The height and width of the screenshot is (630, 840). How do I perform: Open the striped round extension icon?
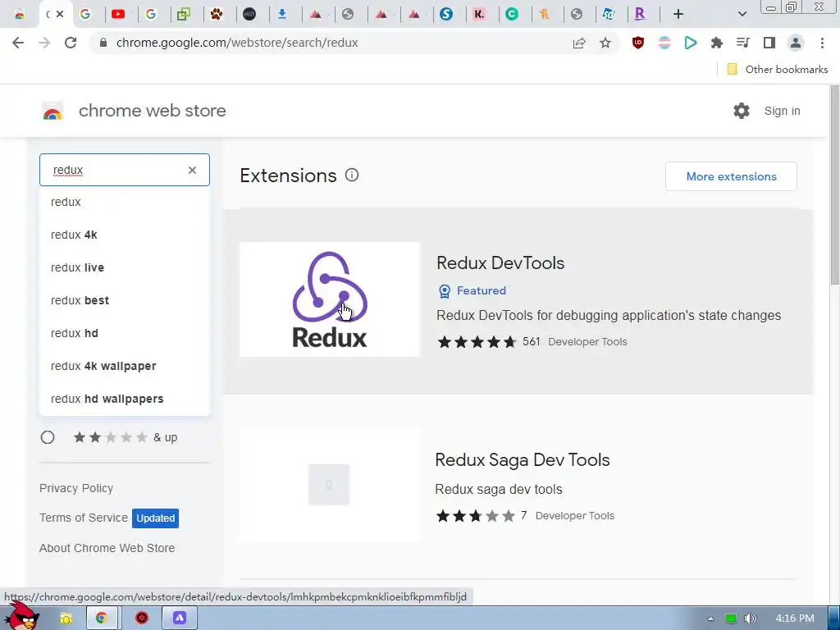664,43
